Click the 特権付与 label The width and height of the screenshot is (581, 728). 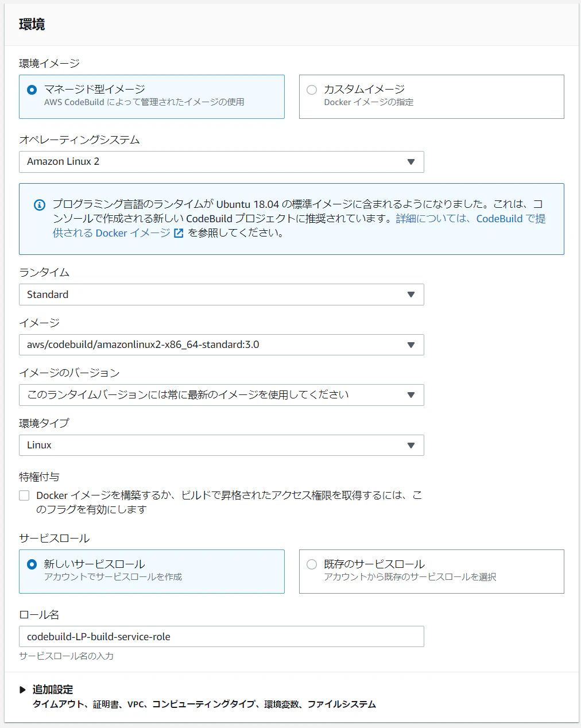(x=39, y=477)
